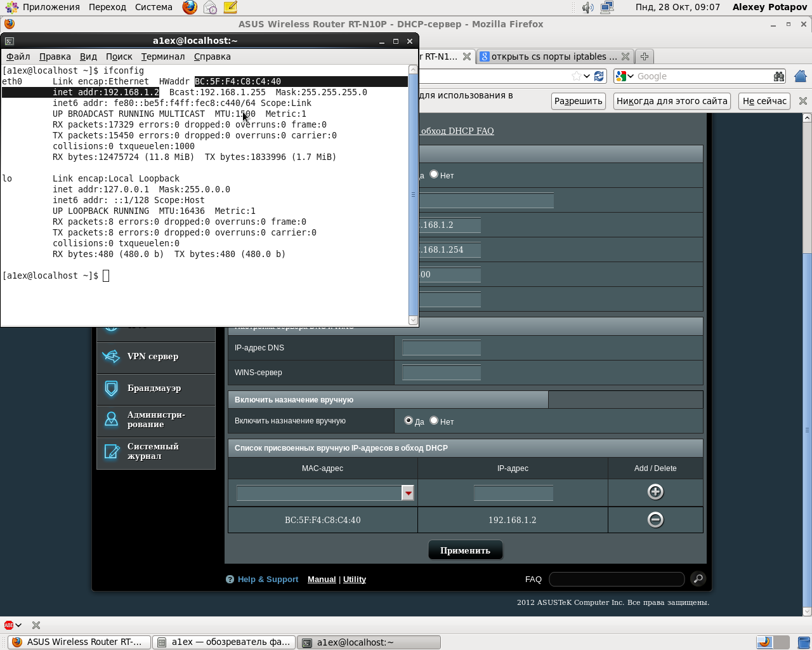Click the FAQ search magnifier icon
This screenshot has height=650, width=812.
point(698,579)
